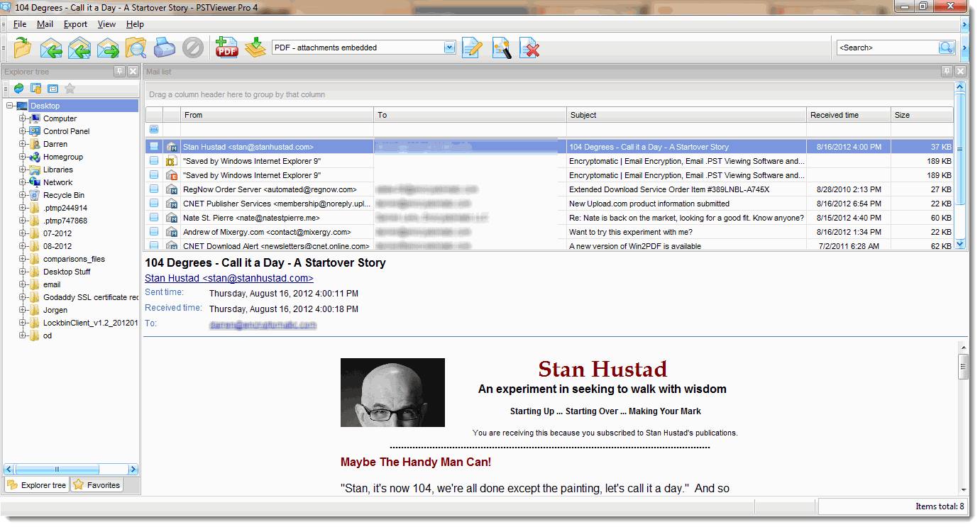Click the Forward envelope icon

(x=108, y=48)
